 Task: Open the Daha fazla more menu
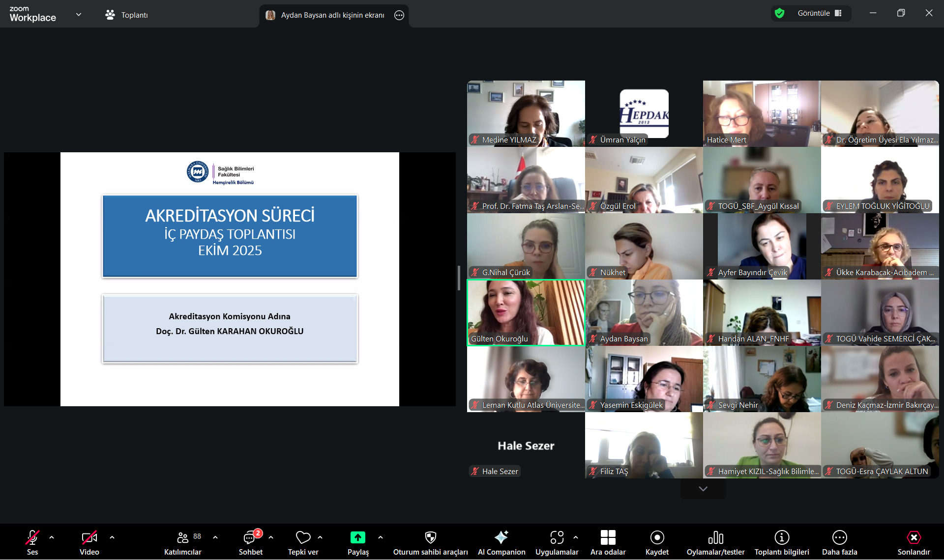[839, 537]
